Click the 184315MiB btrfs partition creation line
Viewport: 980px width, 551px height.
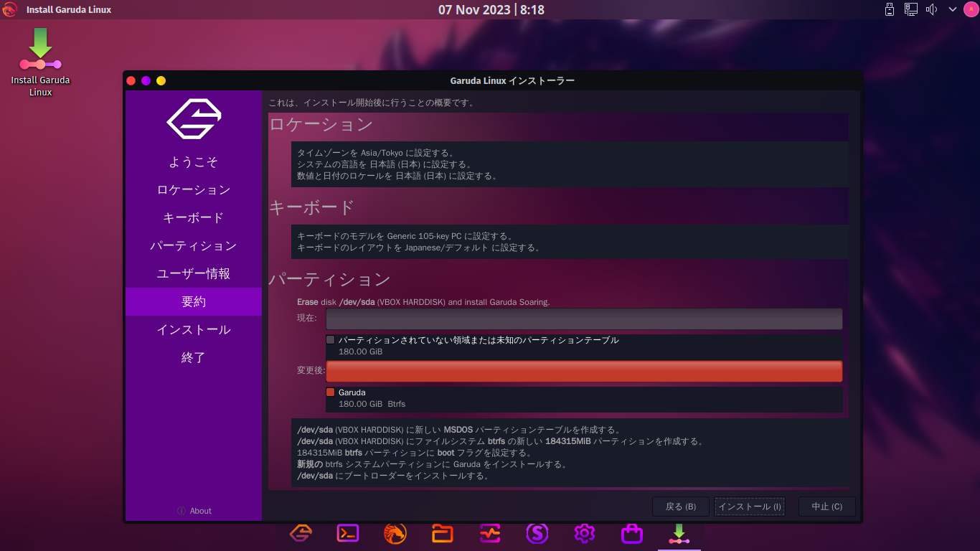501,441
